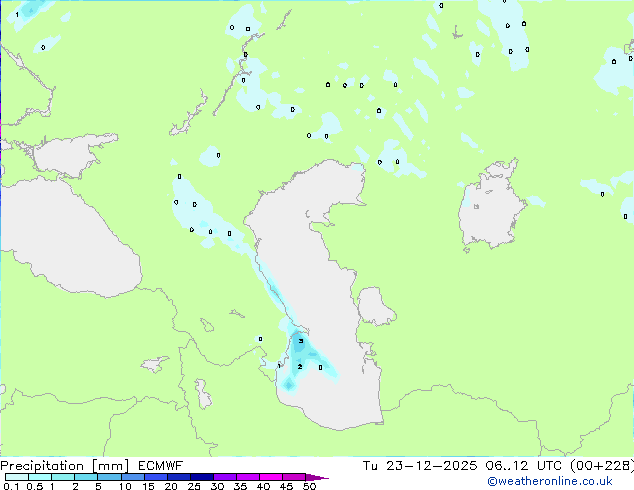This screenshot has height=490, width=634.
Task: Click the '2' precipitation value over the Caspian
Action: pos(300,367)
